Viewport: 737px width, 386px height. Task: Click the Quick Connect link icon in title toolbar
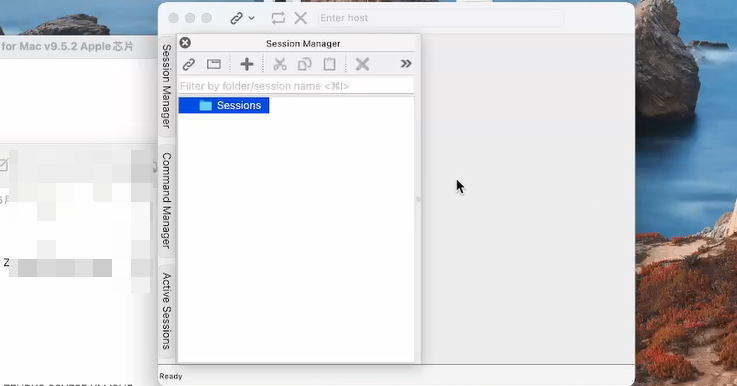(x=236, y=18)
